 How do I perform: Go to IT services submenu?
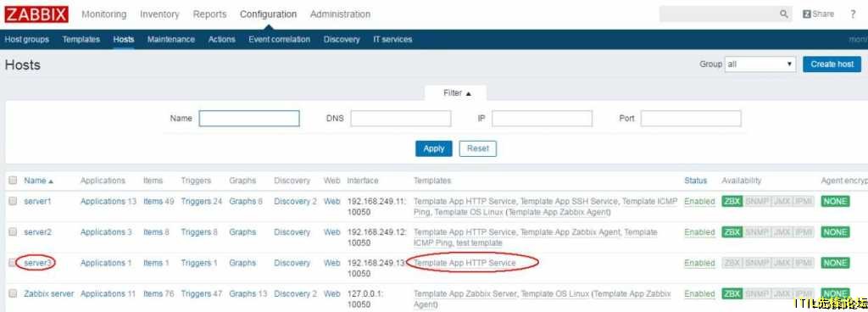pyautogui.click(x=392, y=39)
